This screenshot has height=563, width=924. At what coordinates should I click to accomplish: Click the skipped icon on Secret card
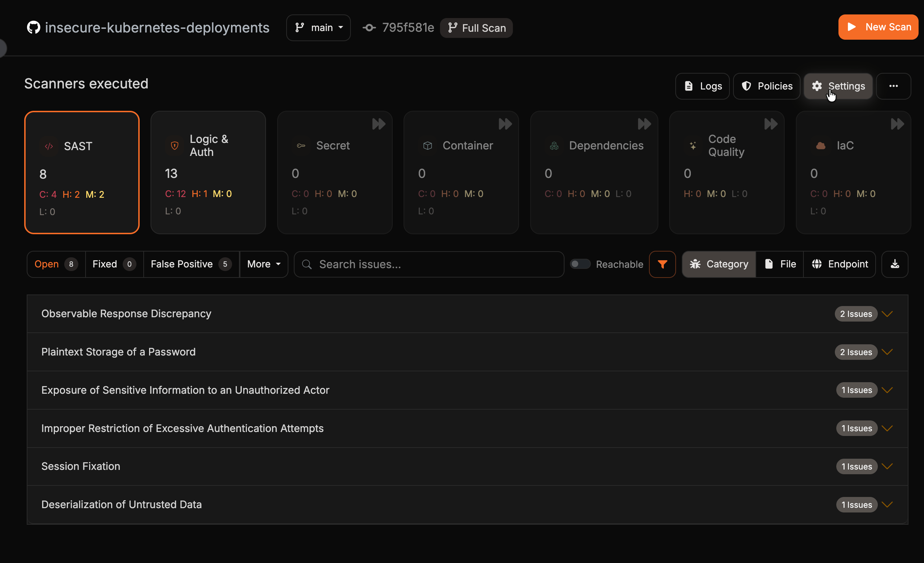pyautogui.click(x=379, y=124)
